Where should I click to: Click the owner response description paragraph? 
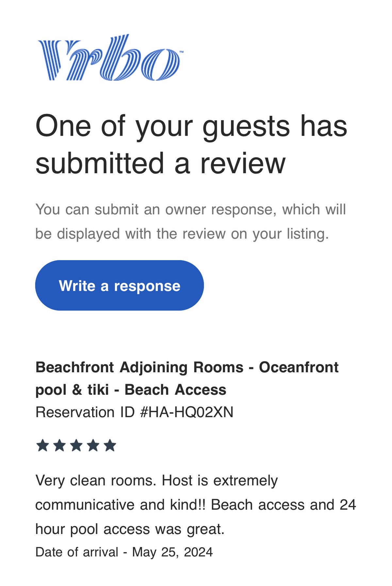point(190,222)
